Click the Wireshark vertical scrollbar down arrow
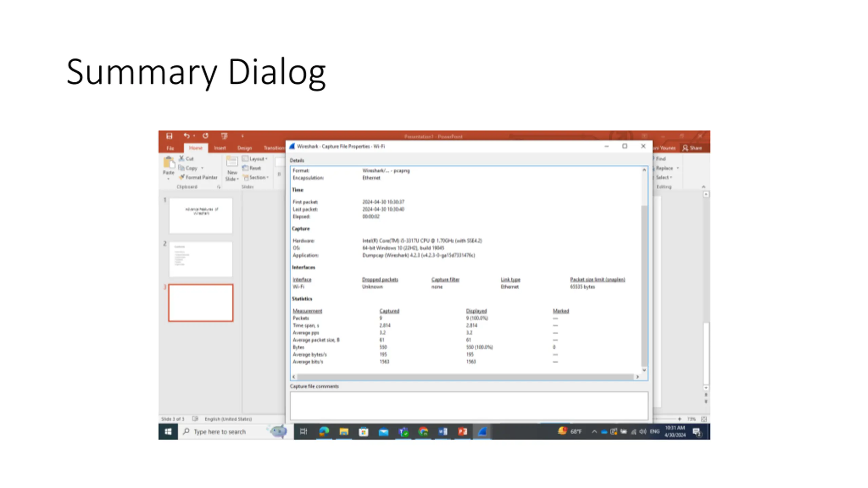Viewport: 868px width, 488px height. pos(644,370)
